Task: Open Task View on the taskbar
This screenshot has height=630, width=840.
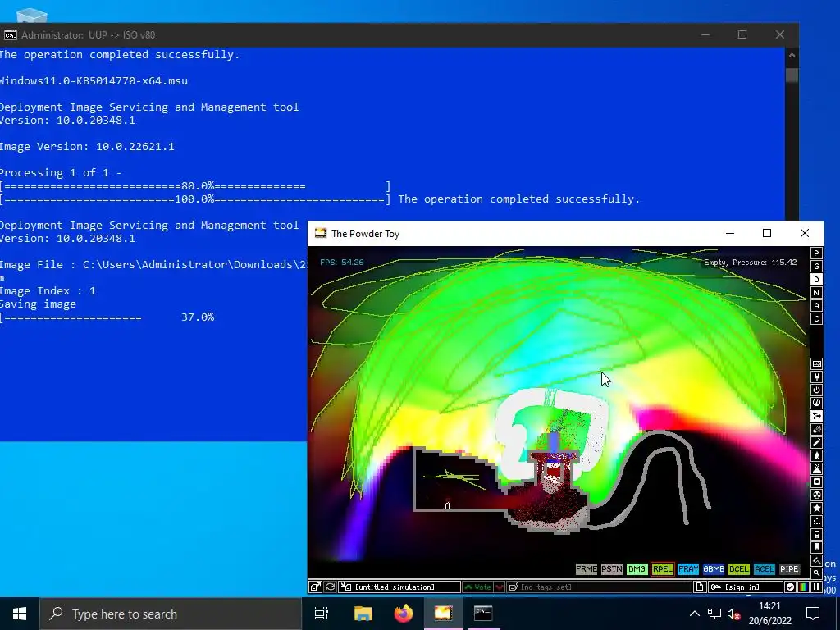Action: pos(322,614)
